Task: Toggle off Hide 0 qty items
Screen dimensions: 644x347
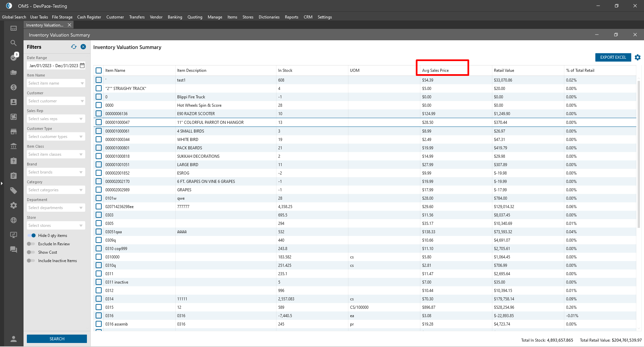Action: click(32, 236)
